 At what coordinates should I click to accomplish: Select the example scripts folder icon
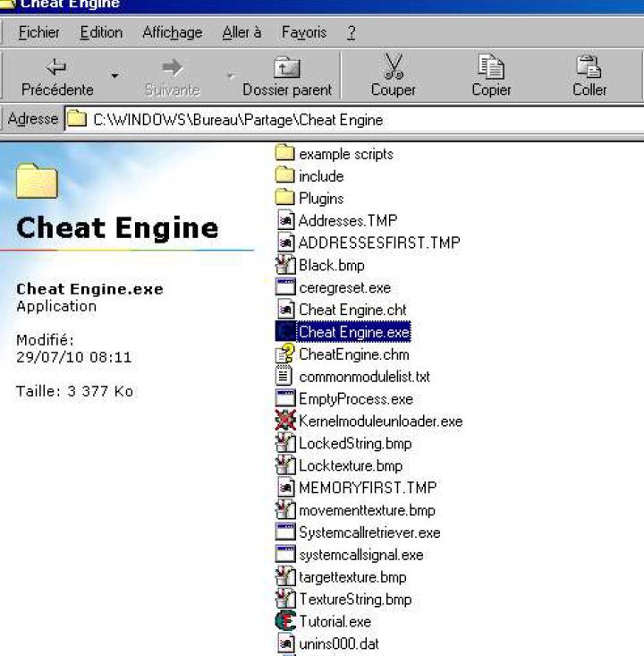click(285, 153)
